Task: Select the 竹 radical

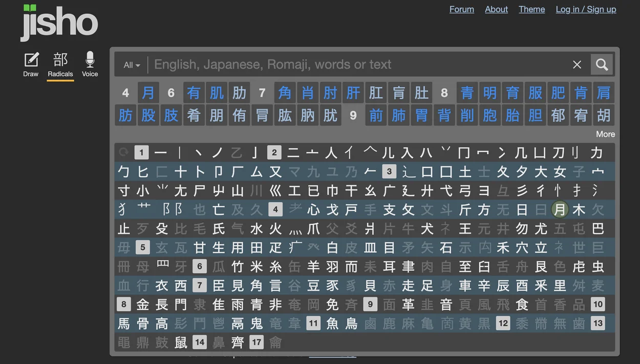Action: pos(238,266)
